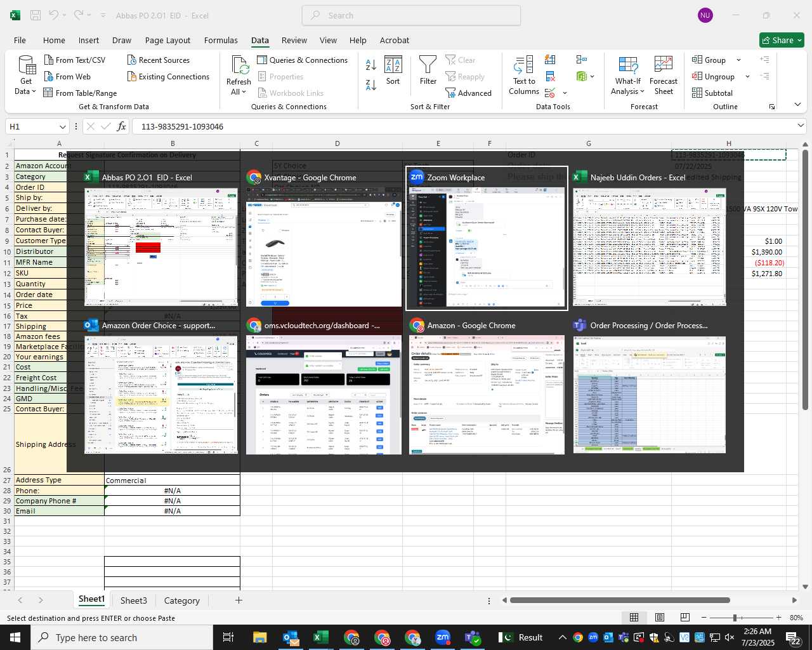This screenshot has width=812, height=650.
Task: Show the Queries & Connections pane
Action: [x=303, y=60]
